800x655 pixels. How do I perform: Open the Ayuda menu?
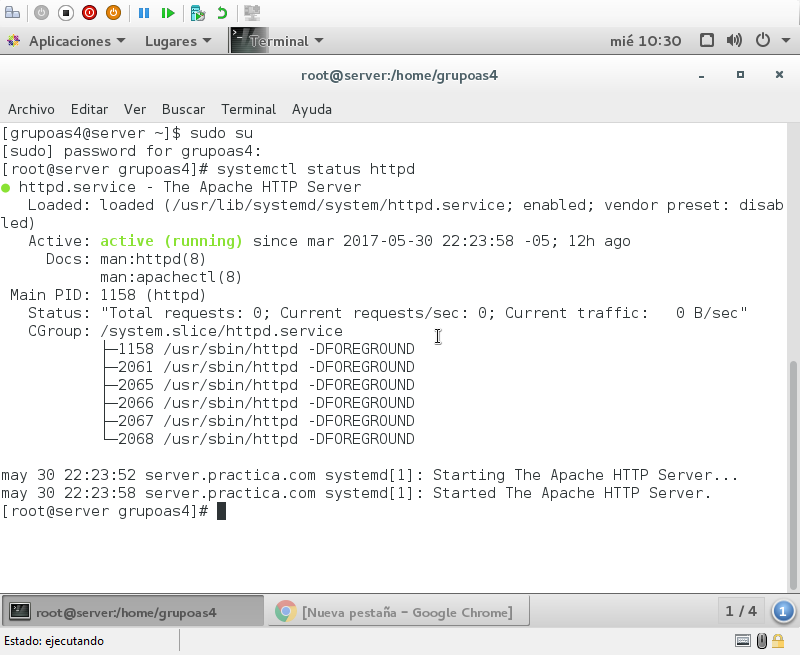[x=311, y=109]
